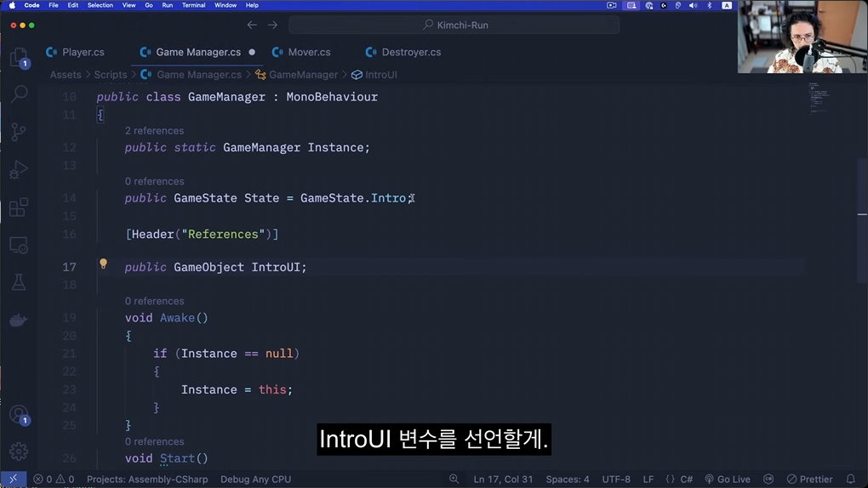The width and height of the screenshot is (868, 488).
Task: Open the Apple menu
Action: pyautogui.click(x=12, y=5)
